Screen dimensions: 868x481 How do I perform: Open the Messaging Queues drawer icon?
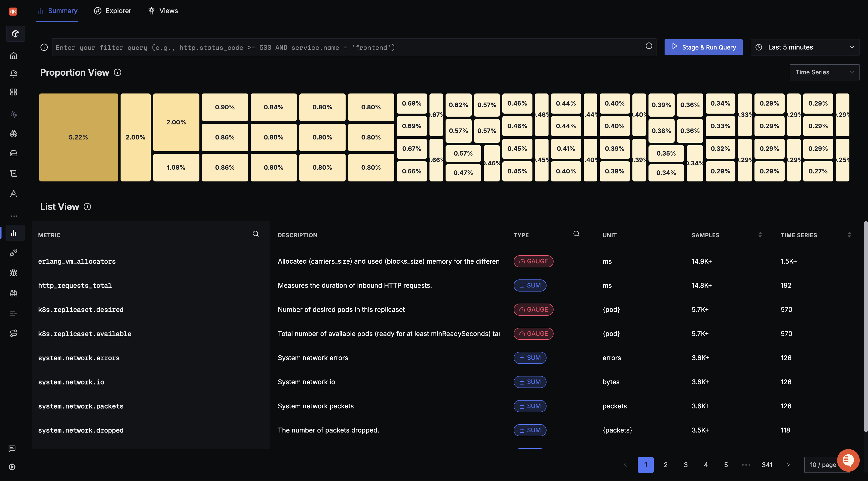click(14, 153)
